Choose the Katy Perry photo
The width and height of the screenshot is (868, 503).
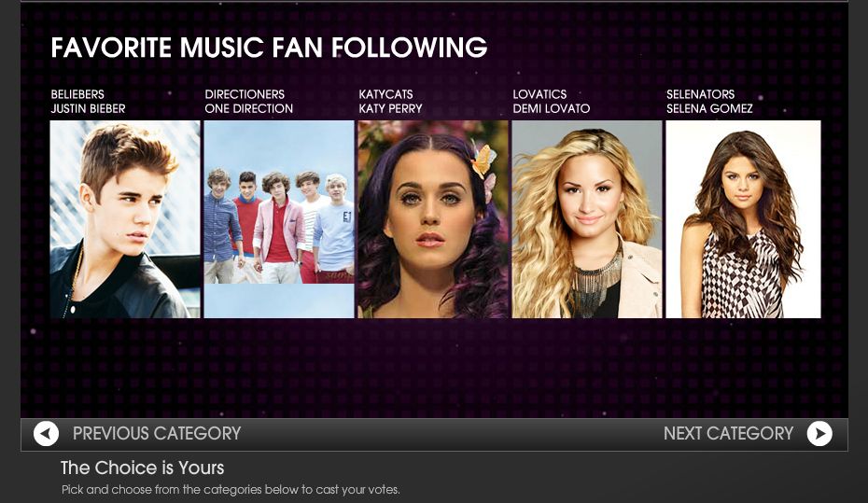(433, 219)
